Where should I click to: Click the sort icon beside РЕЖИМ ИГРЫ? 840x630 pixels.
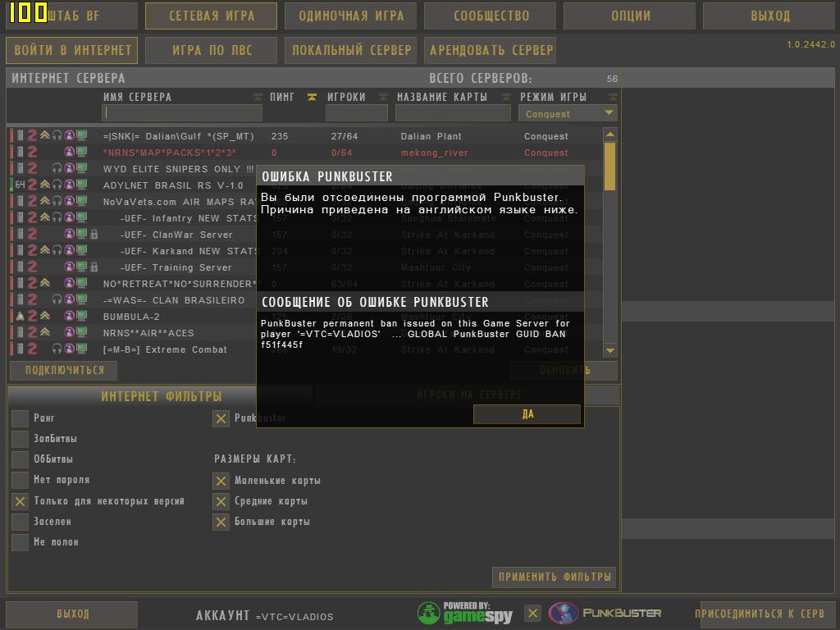613,97
